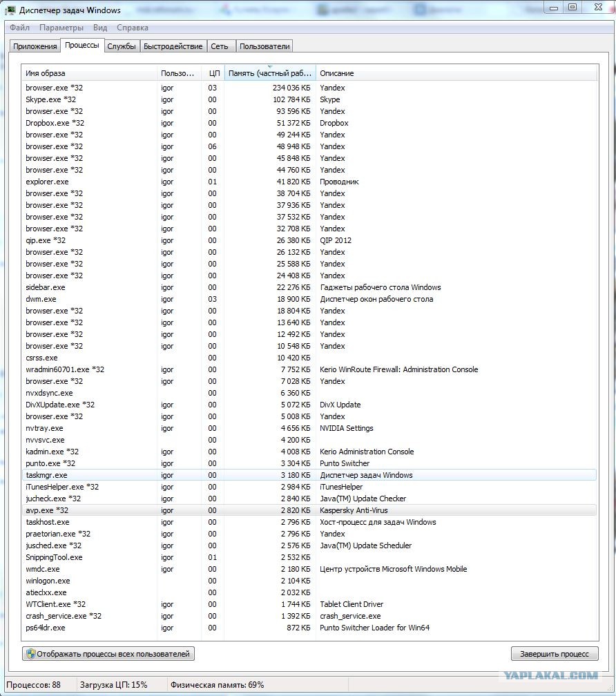Select nvvsvc.exe process row
616x696 pixels.
(309, 440)
